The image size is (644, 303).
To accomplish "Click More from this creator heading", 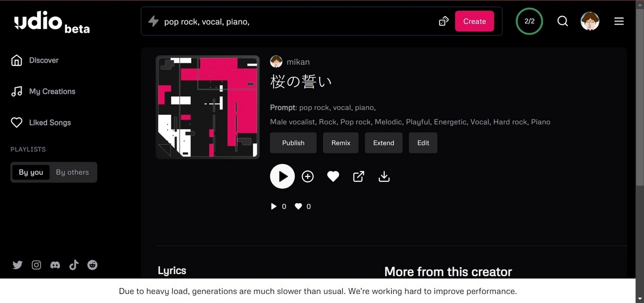I will (448, 272).
